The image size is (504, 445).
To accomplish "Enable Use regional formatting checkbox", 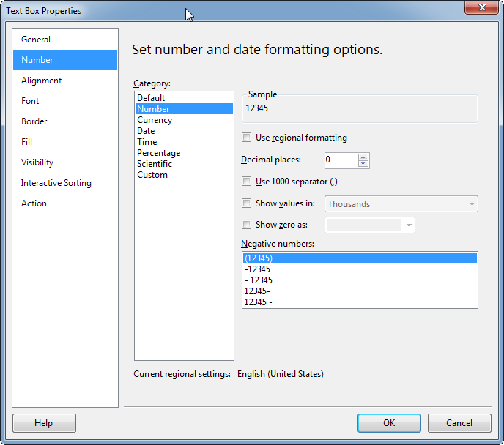I will click(x=247, y=138).
